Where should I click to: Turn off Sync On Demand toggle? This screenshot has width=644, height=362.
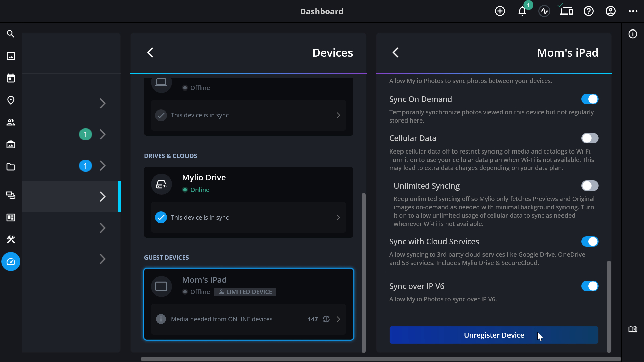tap(590, 99)
